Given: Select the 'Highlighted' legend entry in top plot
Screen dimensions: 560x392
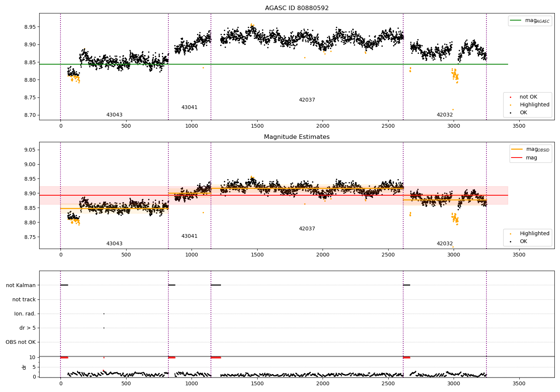Looking at the screenshot, I should click(531, 105).
